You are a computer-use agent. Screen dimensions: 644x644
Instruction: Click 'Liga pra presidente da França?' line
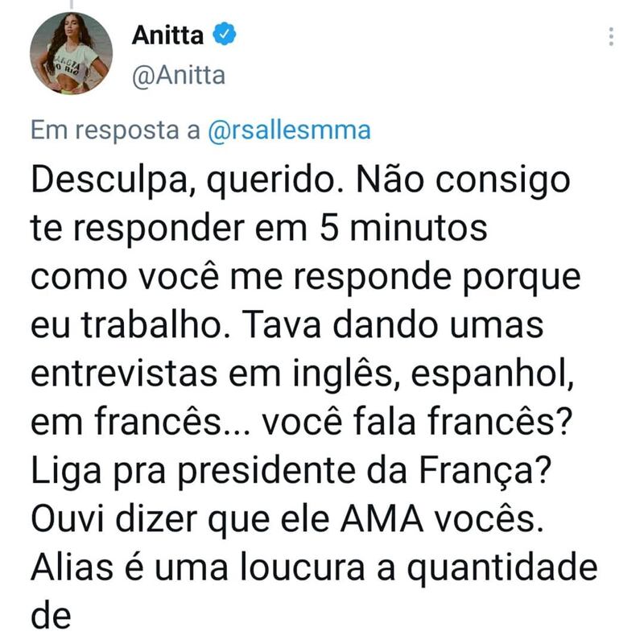(x=291, y=471)
